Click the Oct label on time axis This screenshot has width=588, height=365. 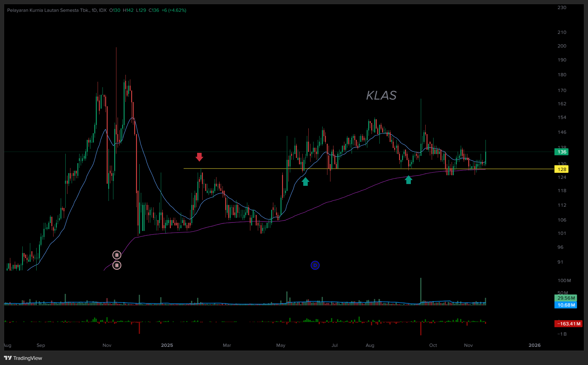(433, 345)
